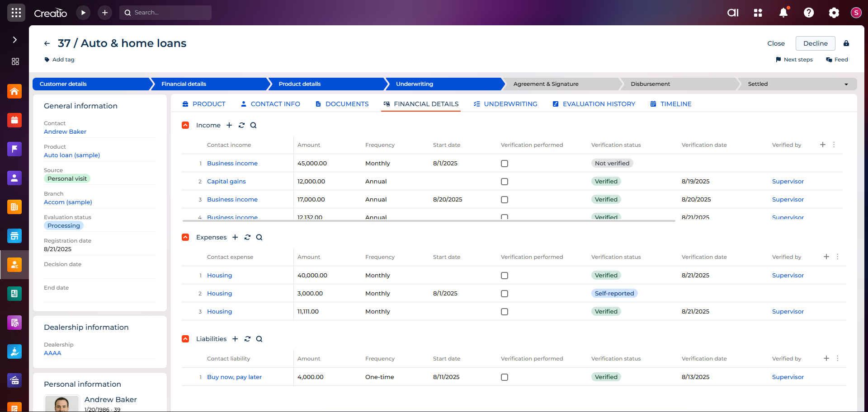
Task: Open the red calendar icon in sidebar
Action: [14, 120]
